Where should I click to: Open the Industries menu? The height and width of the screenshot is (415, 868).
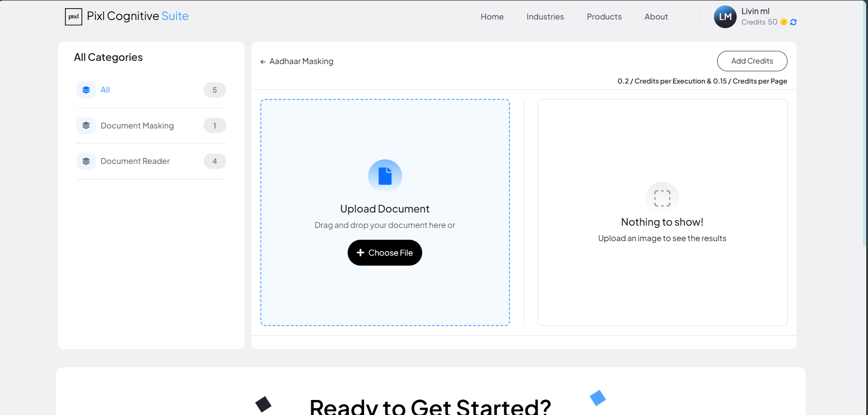[545, 16]
